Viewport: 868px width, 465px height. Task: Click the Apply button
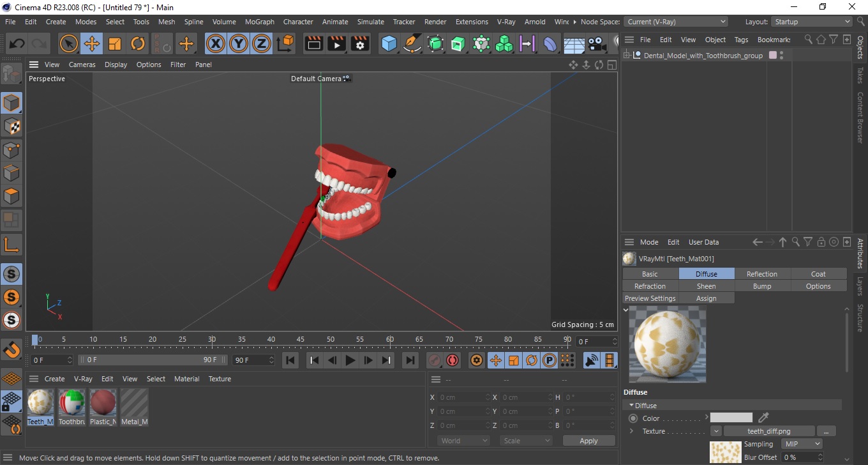pos(588,441)
